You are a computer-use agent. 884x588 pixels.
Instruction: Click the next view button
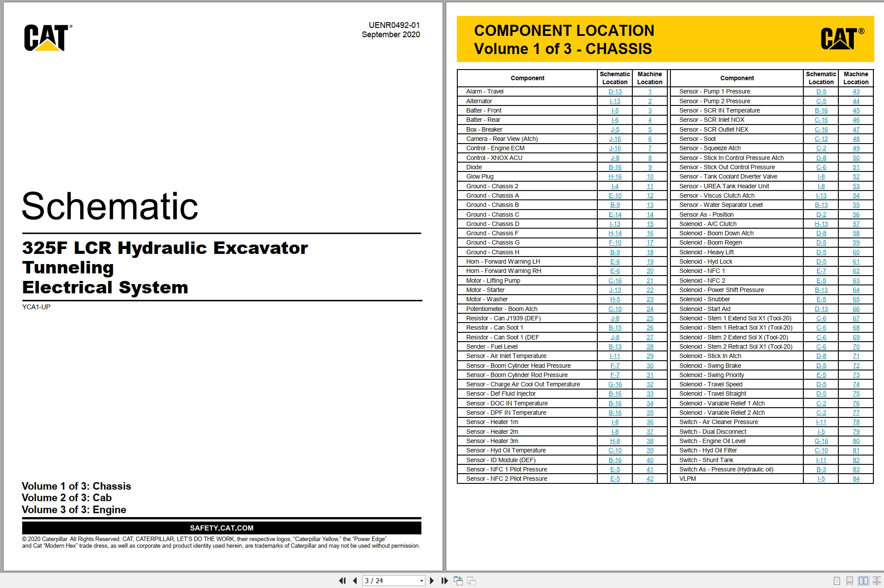point(471,580)
